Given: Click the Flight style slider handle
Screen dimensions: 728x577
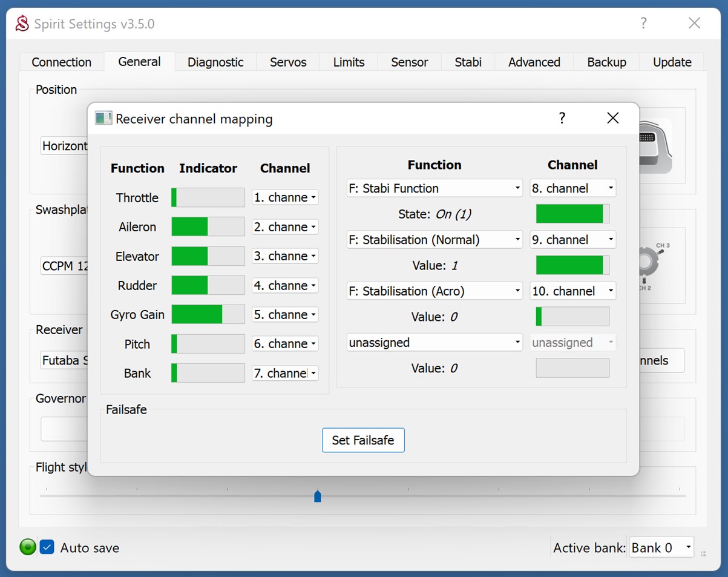Looking at the screenshot, I should 318,496.
